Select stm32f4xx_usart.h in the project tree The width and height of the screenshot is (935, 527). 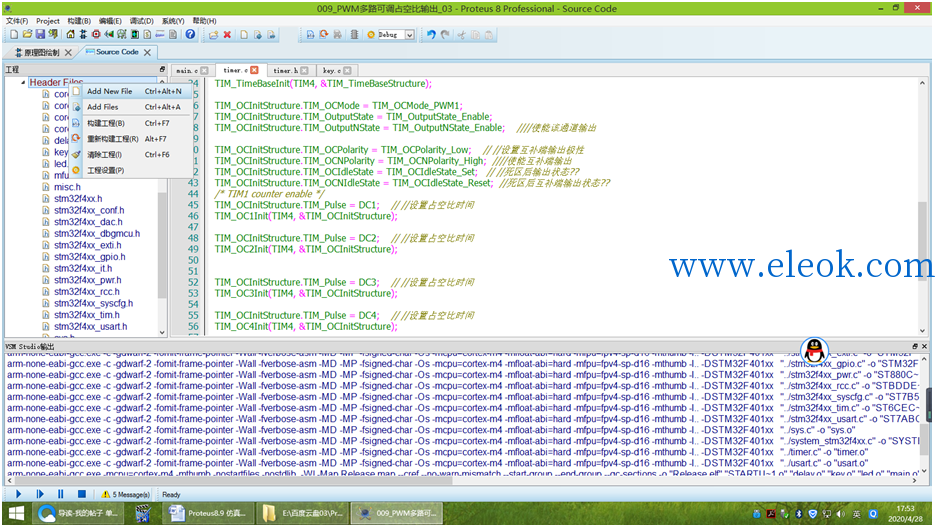90,326
